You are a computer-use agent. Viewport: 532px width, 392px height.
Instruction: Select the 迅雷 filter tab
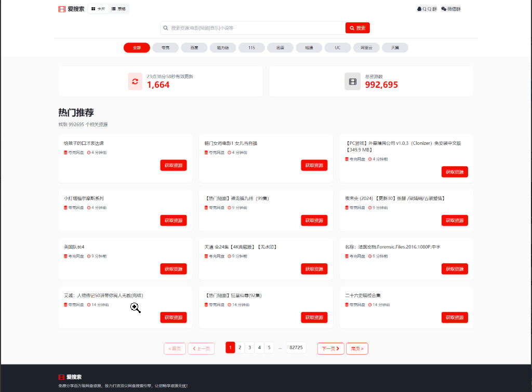[x=280, y=48]
